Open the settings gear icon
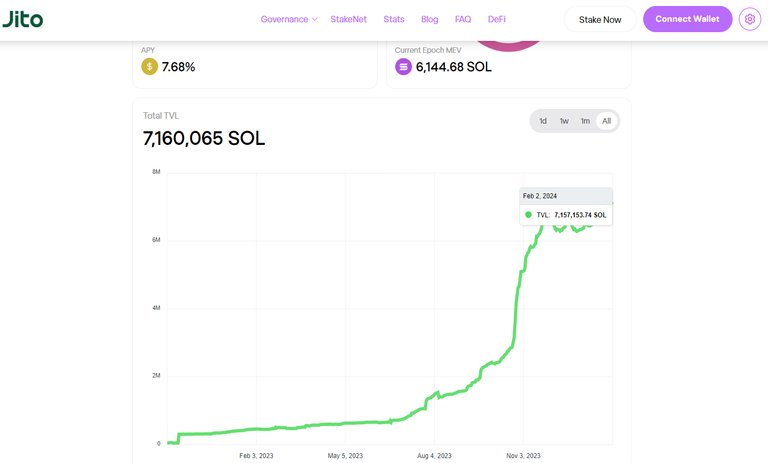Screen dimensions: 768x463 click(749, 19)
